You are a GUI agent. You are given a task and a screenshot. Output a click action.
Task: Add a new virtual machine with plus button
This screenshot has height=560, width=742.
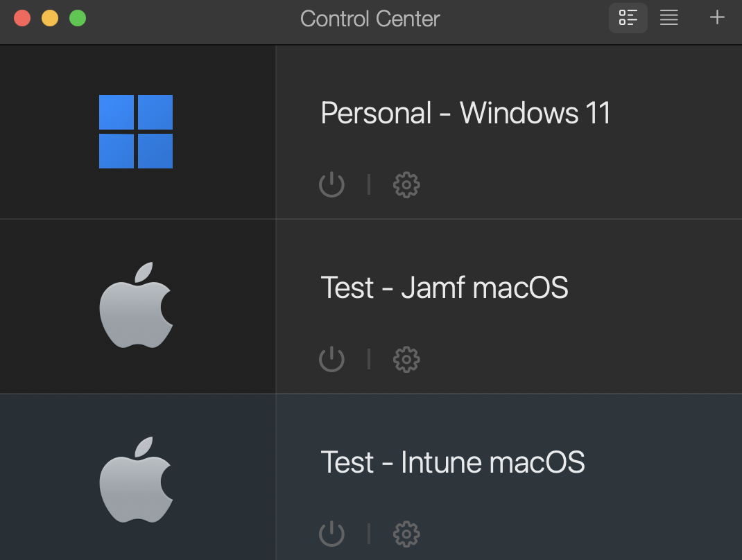coord(717,18)
